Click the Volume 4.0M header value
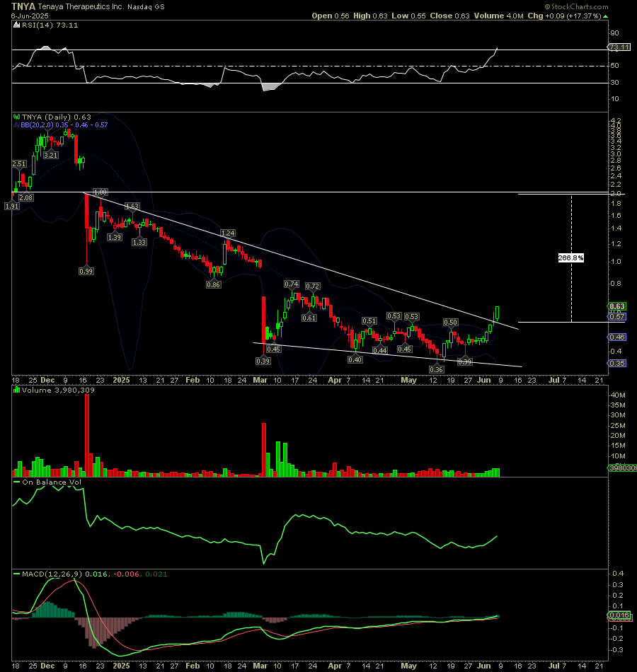The width and height of the screenshot is (637, 672). tap(498, 16)
